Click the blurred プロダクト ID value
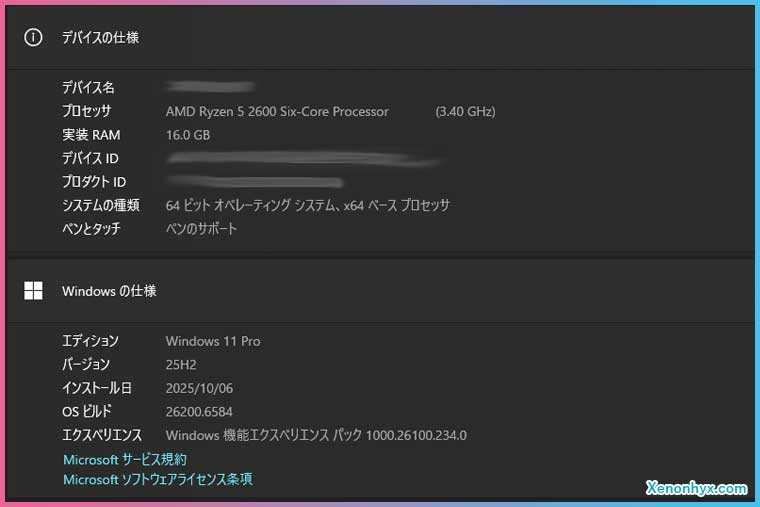This screenshot has height=507, width=760. (255, 182)
